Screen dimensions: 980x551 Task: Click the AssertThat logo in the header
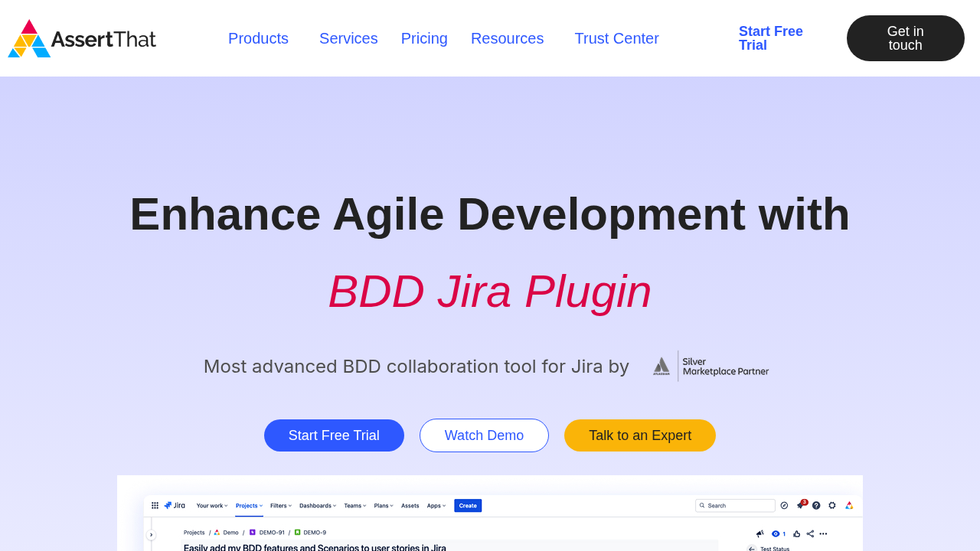click(x=82, y=38)
